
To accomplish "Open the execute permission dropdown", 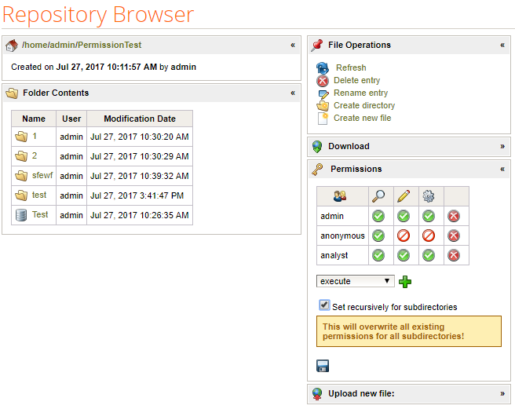I will pyautogui.click(x=356, y=281).
